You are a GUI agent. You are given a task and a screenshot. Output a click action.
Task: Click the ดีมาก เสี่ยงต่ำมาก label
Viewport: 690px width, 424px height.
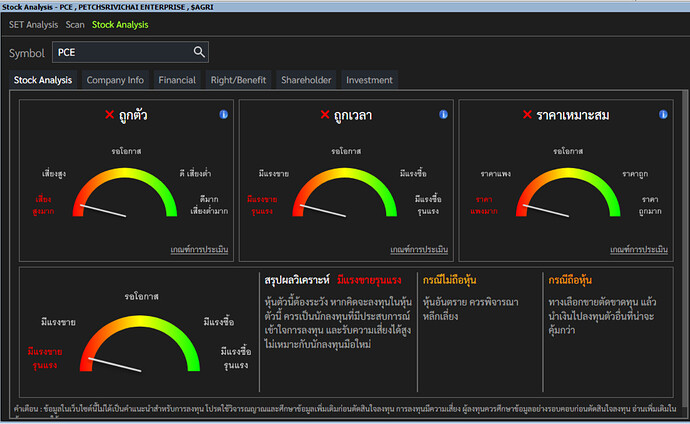[x=209, y=205]
